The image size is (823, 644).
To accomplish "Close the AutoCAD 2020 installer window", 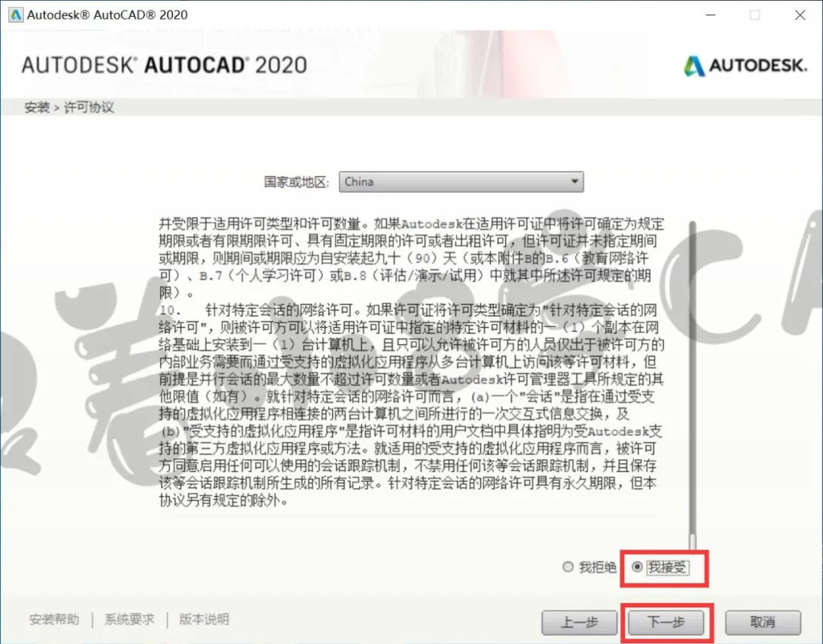I will click(800, 14).
